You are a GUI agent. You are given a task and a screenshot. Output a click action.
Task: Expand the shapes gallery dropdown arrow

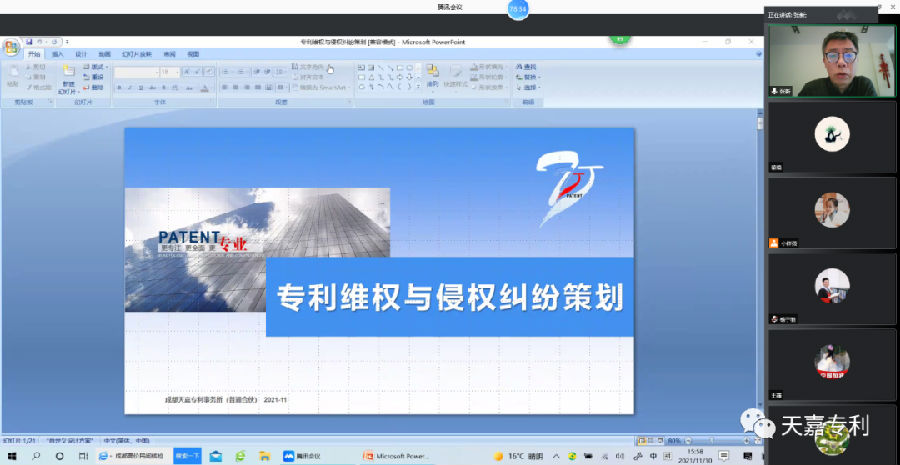pos(418,87)
